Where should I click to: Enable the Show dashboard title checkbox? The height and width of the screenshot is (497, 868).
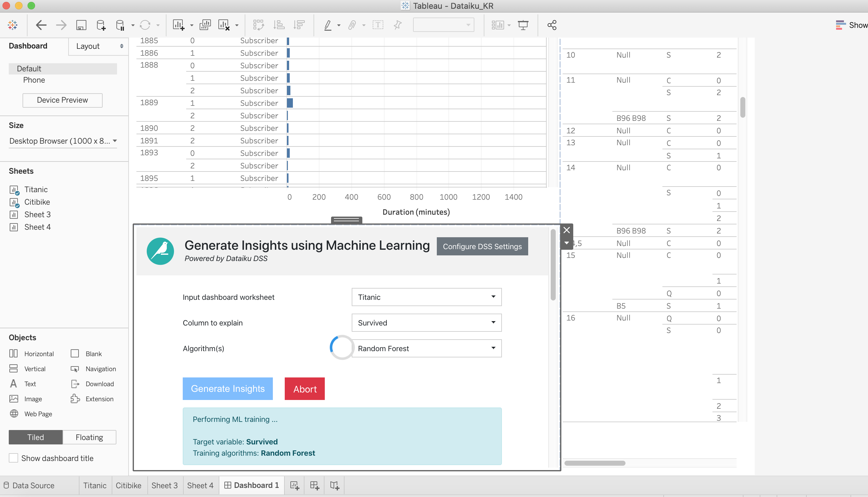13,458
